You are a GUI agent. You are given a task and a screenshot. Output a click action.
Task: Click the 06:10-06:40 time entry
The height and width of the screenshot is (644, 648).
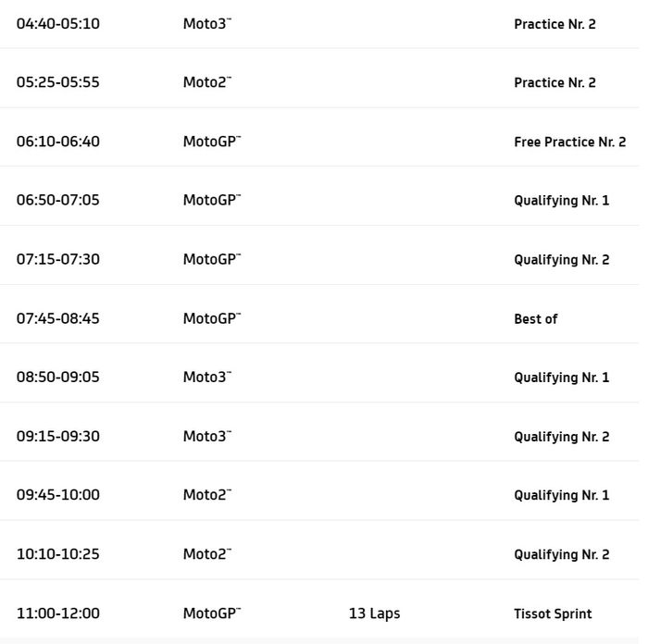57,142
